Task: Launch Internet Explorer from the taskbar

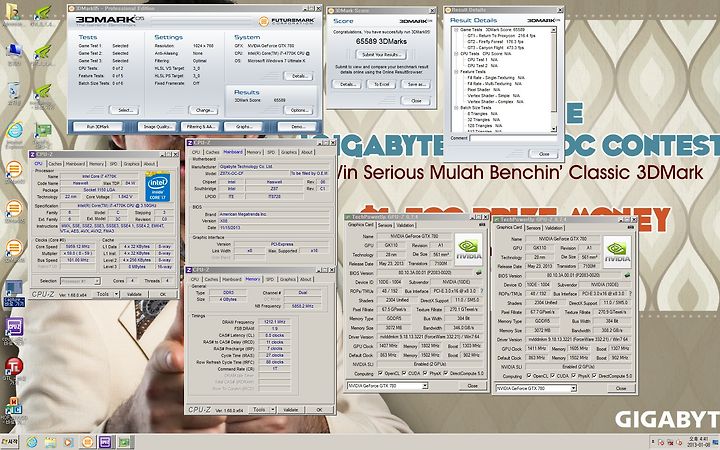Action: pyautogui.click(x=32, y=442)
